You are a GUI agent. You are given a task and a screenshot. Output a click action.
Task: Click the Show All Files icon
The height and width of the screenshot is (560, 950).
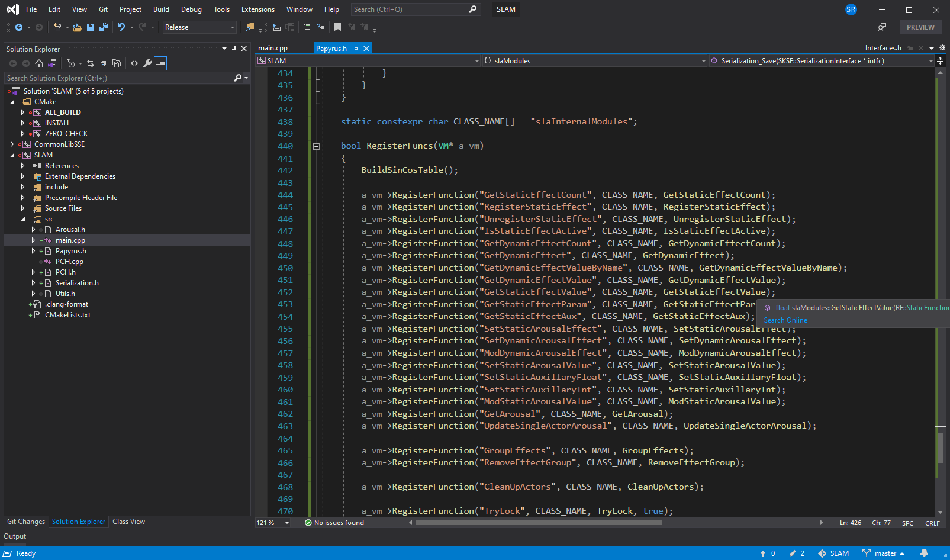(x=117, y=63)
